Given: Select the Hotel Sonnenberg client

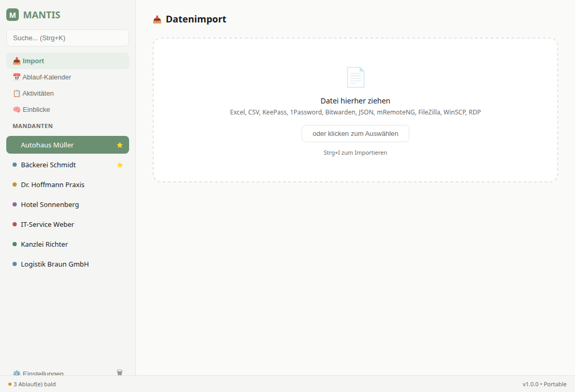Looking at the screenshot, I should 50,204.
